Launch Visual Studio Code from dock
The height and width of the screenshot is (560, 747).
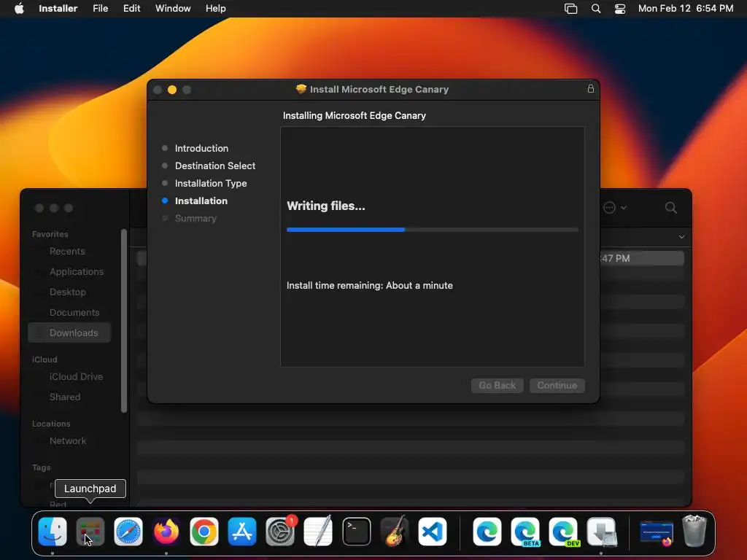pos(433,532)
